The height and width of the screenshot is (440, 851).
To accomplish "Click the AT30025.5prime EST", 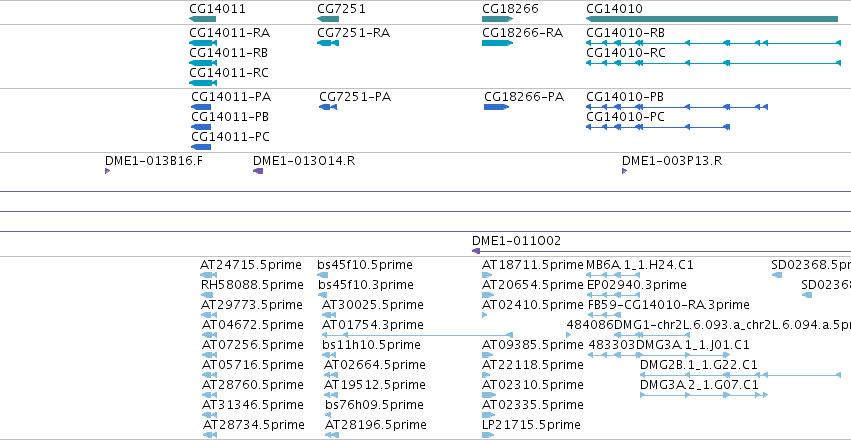I will (x=327, y=315).
